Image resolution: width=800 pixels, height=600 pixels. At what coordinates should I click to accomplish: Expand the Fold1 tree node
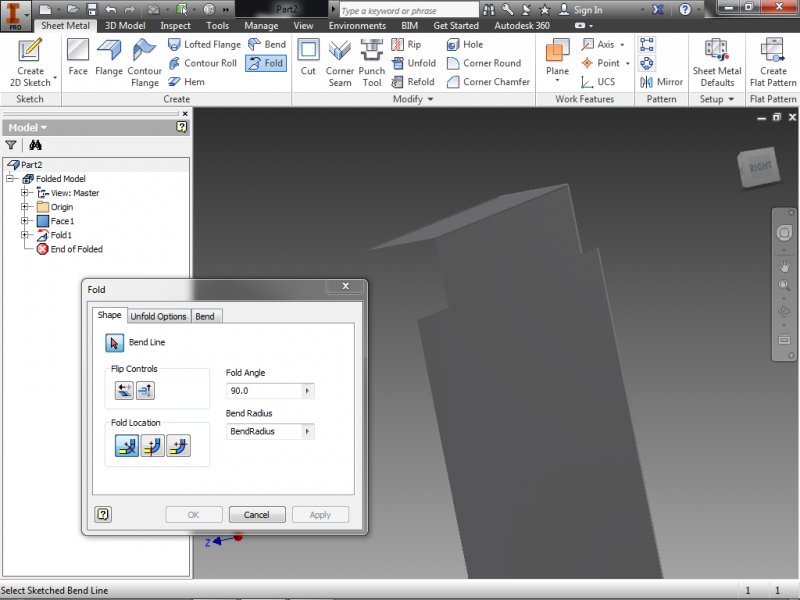point(24,235)
